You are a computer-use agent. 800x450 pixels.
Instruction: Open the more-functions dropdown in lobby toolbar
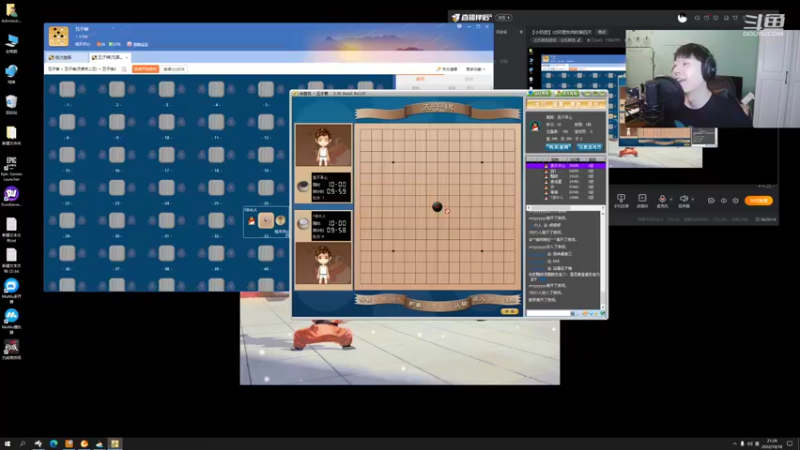[x=474, y=69]
